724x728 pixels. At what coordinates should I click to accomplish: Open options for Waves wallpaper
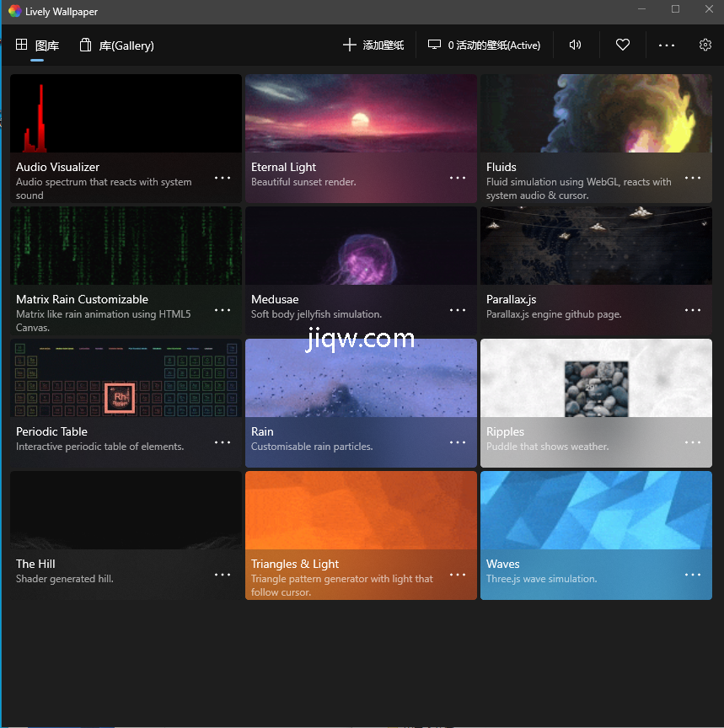(693, 575)
